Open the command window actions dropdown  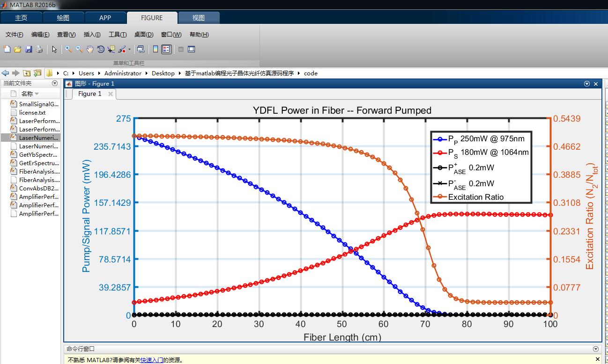click(596, 349)
